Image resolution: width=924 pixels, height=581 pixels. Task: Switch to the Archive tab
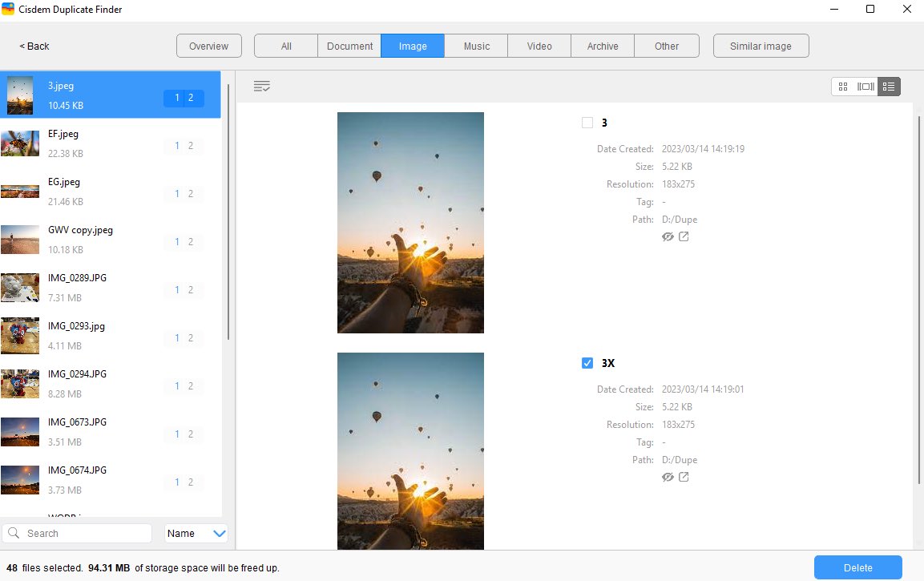pos(603,46)
